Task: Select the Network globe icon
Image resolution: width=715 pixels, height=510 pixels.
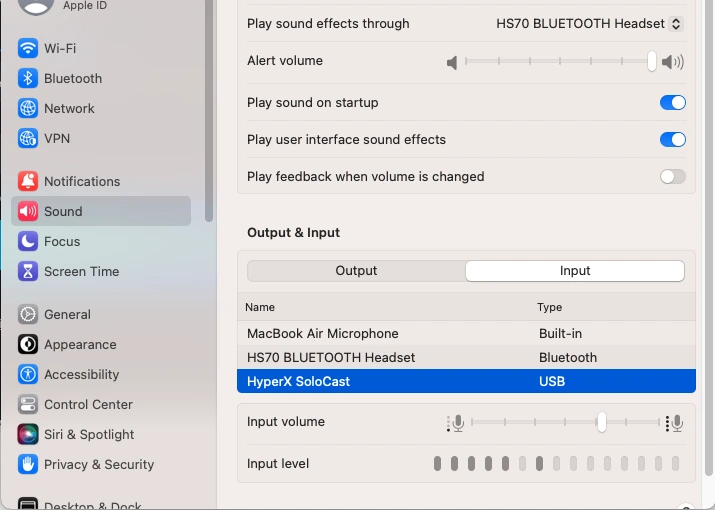Action: point(28,109)
